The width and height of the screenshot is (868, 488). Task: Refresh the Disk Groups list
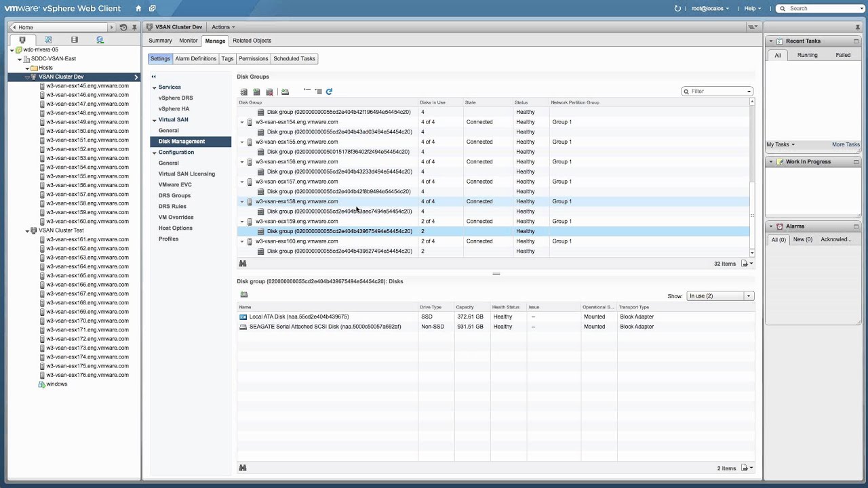pyautogui.click(x=329, y=91)
